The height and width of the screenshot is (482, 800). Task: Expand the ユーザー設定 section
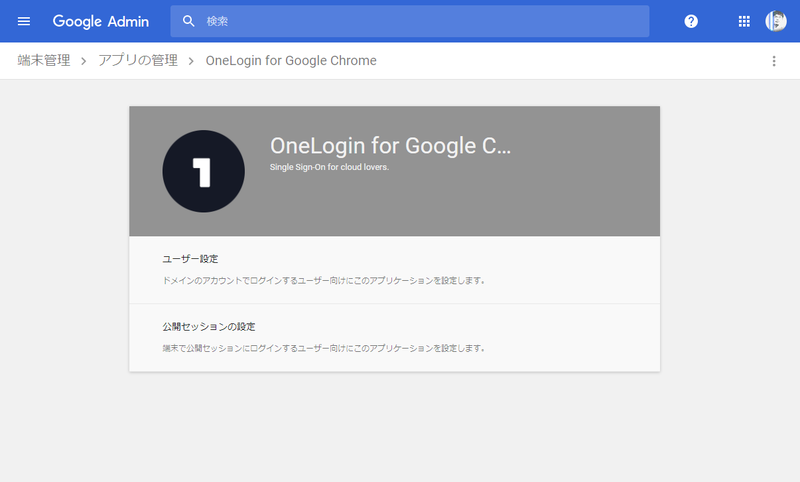(394, 270)
